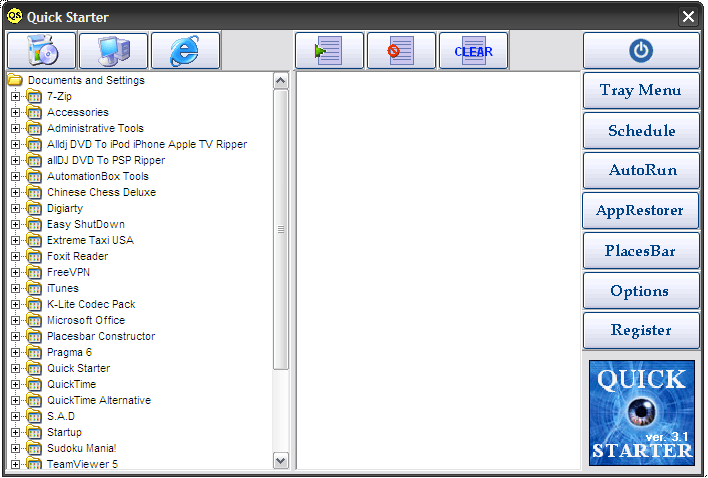Open the Tray Menu settings
The height and width of the screenshot is (478, 708).
tap(641, 90)
